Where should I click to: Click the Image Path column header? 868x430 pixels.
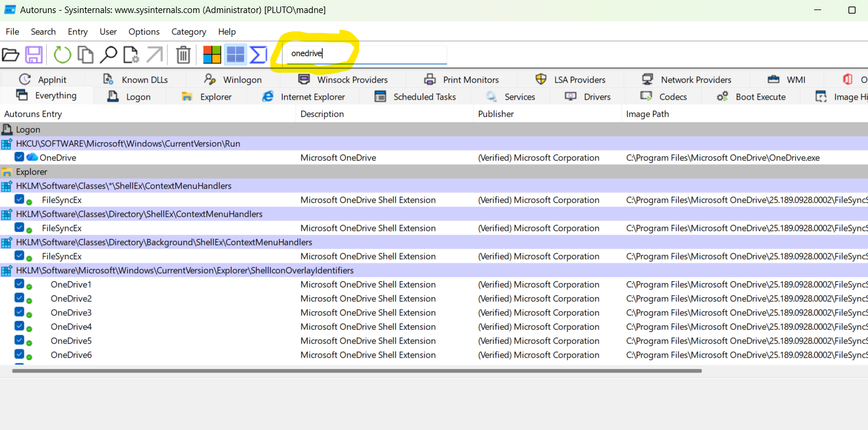[745, 114]
